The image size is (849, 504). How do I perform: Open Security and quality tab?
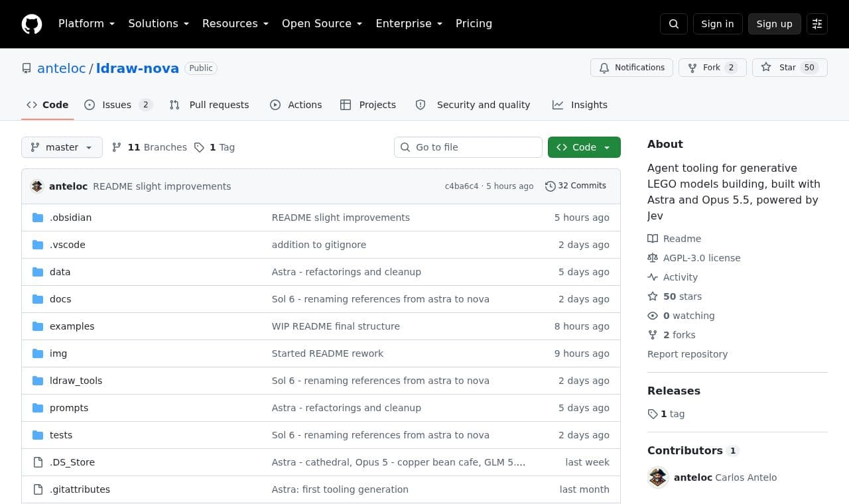(x=473, y=105)
